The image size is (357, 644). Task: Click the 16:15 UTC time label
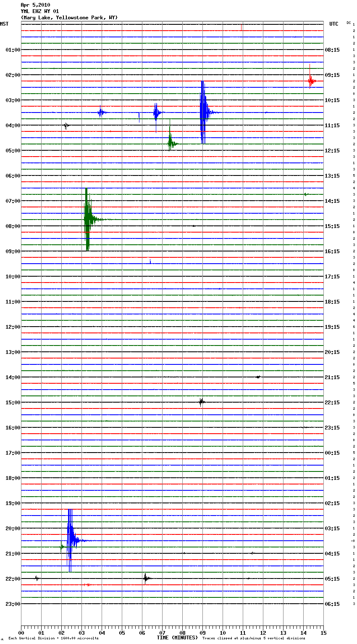click(x=332, y=251)
